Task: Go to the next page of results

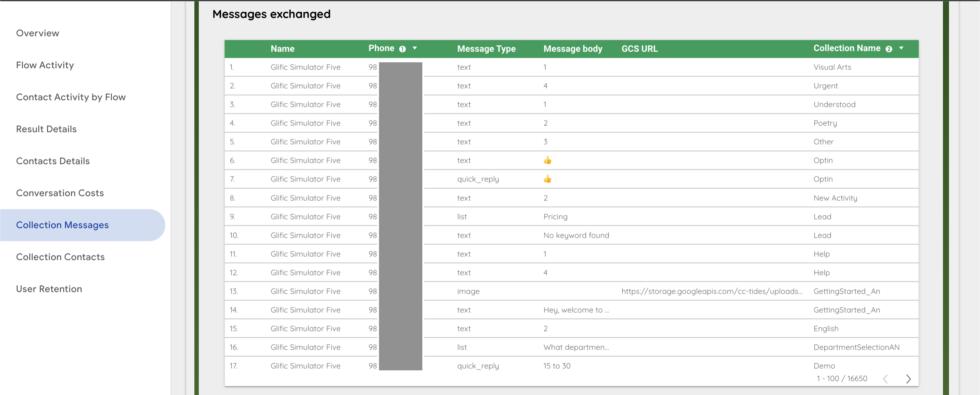Action: click(x=908, y=379)
